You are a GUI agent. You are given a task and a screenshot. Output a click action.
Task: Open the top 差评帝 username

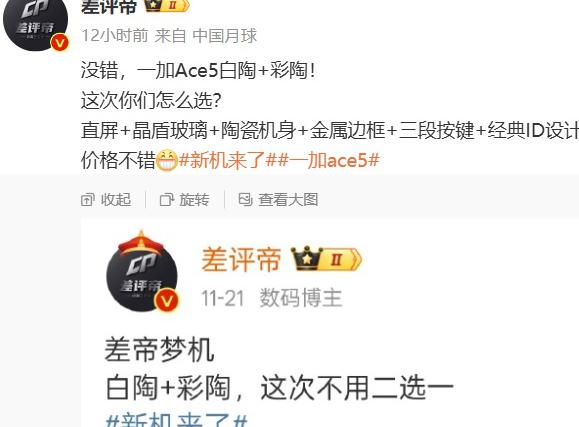[109, 6]
